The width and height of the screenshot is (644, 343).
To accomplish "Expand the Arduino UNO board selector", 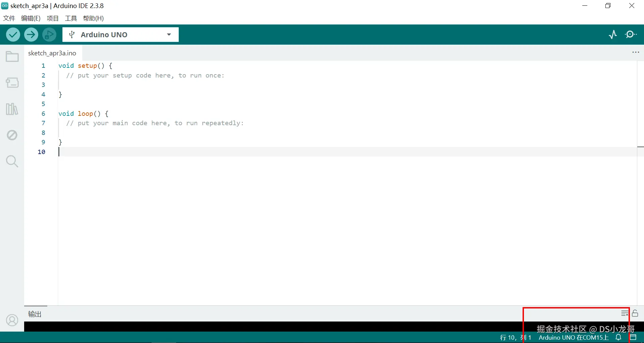I will pos(120,35).
